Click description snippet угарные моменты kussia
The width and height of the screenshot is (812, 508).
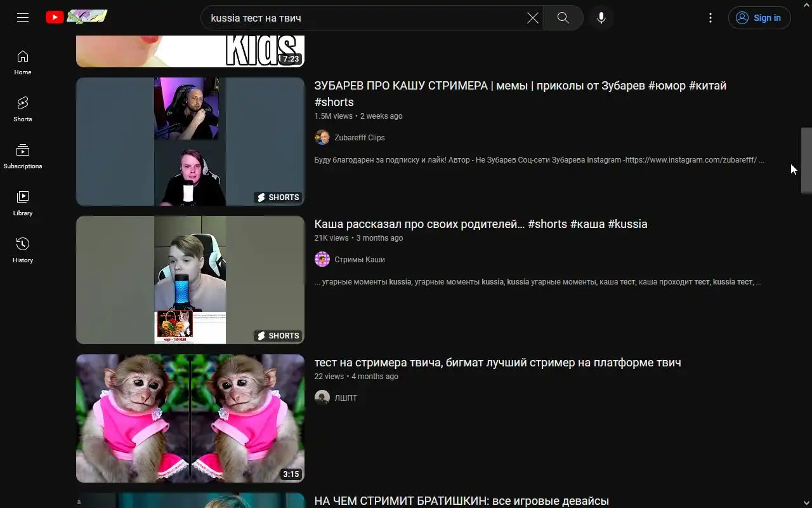tap(538, 282)
